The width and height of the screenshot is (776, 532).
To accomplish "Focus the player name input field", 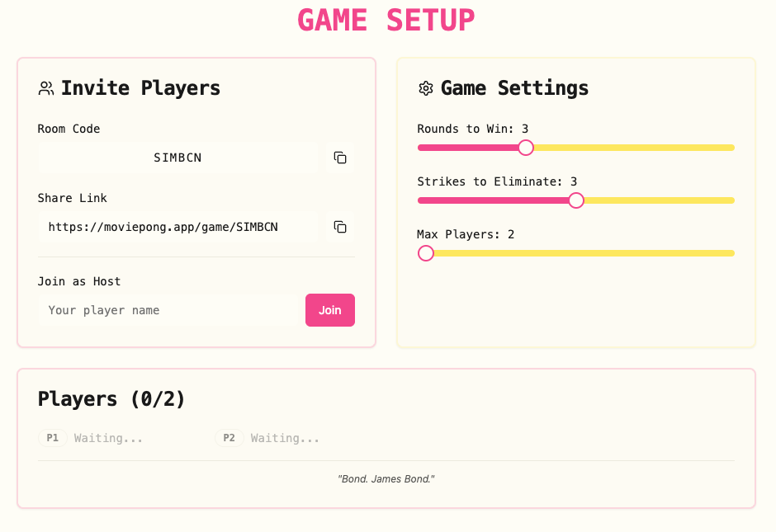I will [x=168, y=310].
